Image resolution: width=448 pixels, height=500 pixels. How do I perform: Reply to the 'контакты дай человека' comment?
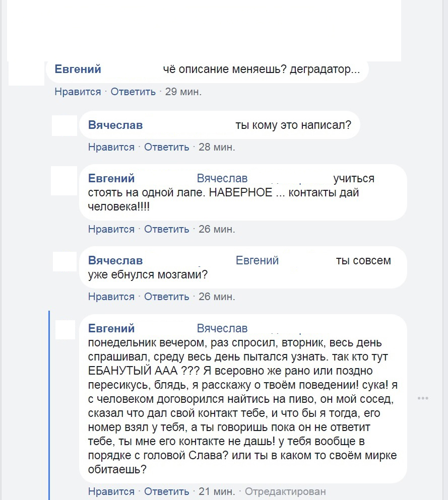point(167,229)
